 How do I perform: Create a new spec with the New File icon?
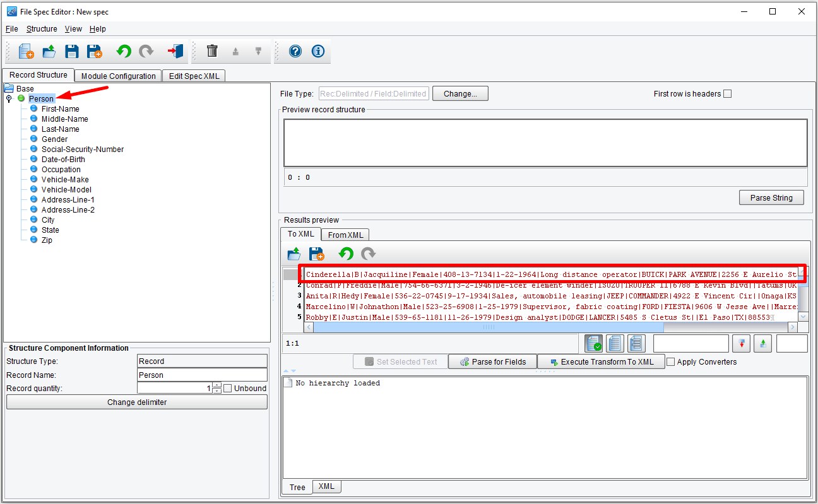click(26, 51)
